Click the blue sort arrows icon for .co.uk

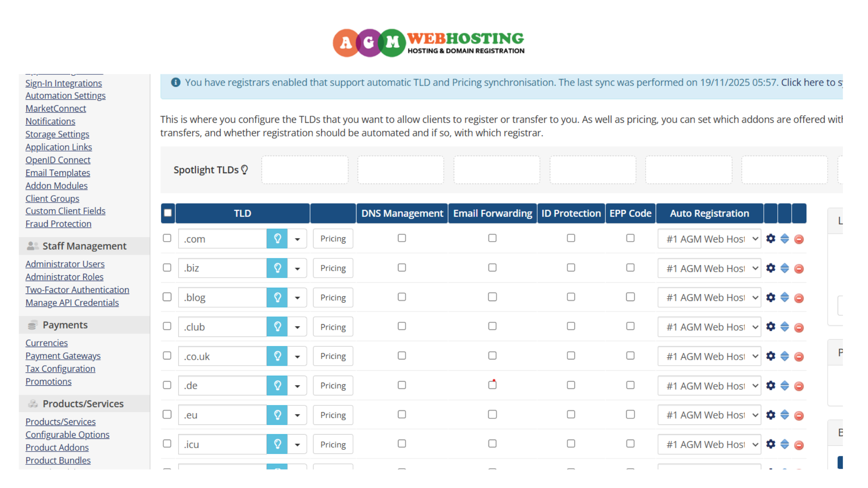(785, 356)
